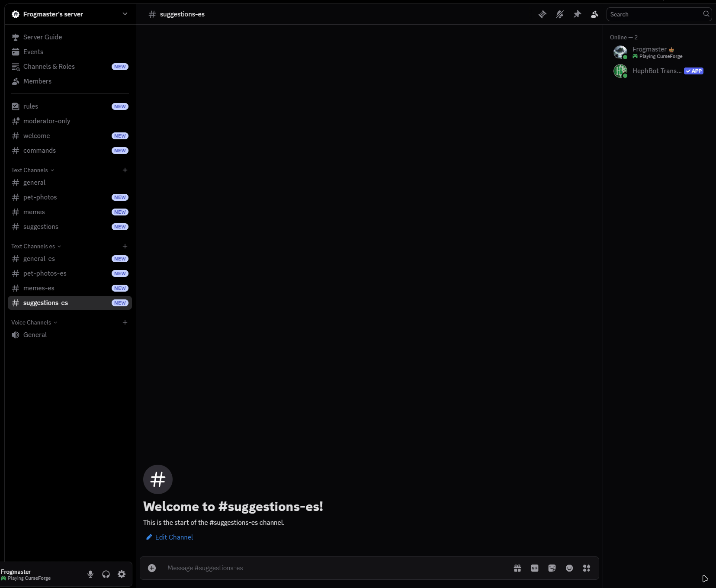This screenshot has width=716, height=588.
Task: Click the gift icon in message bar
Action: coord(517,568)
